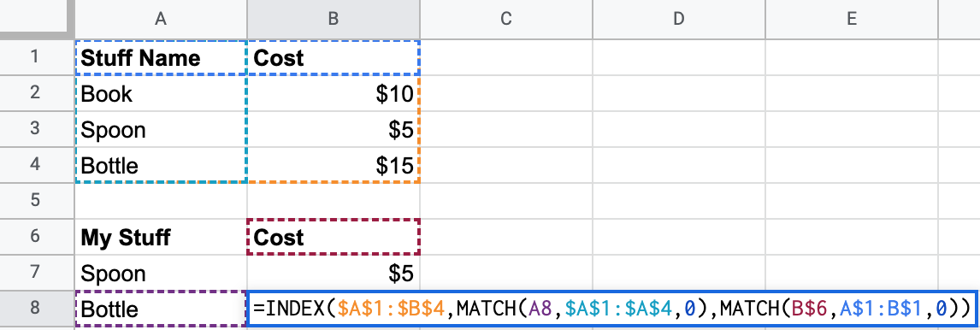Click empty cell D4
Image resolution: width=980 pixels, height=330 pixels.
click(679, 165)
